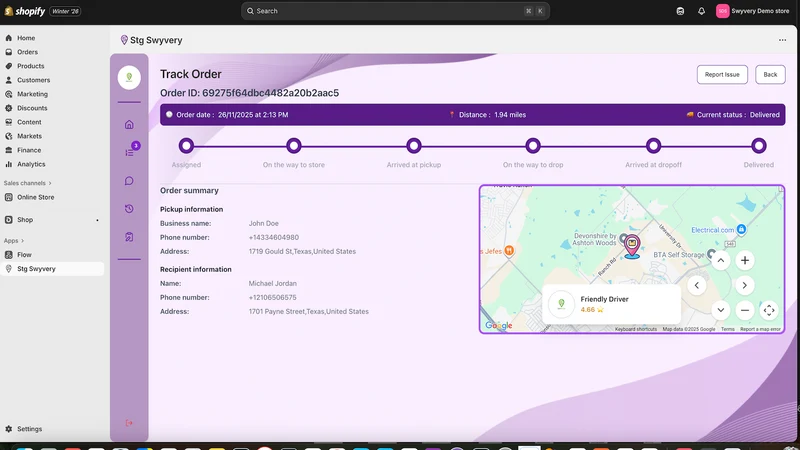Image resolution: width=800 pixels, height=450 pixels.
Task: Open map Keyboard shortcuts
Action: click(636, 329)
